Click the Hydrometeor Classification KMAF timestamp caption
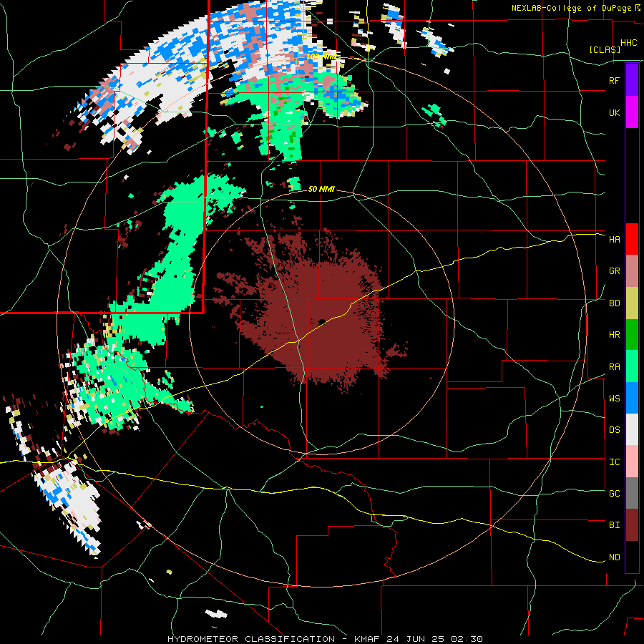This screenshot has height=644, width=644. (325, 639)
